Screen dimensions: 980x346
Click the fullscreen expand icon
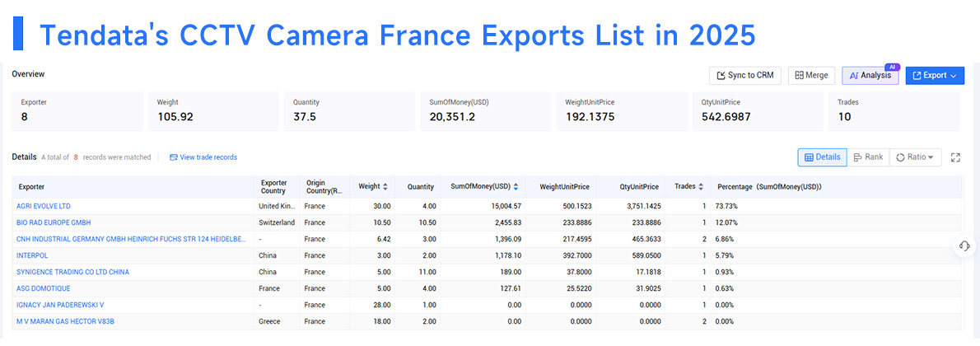click(955, 157)
